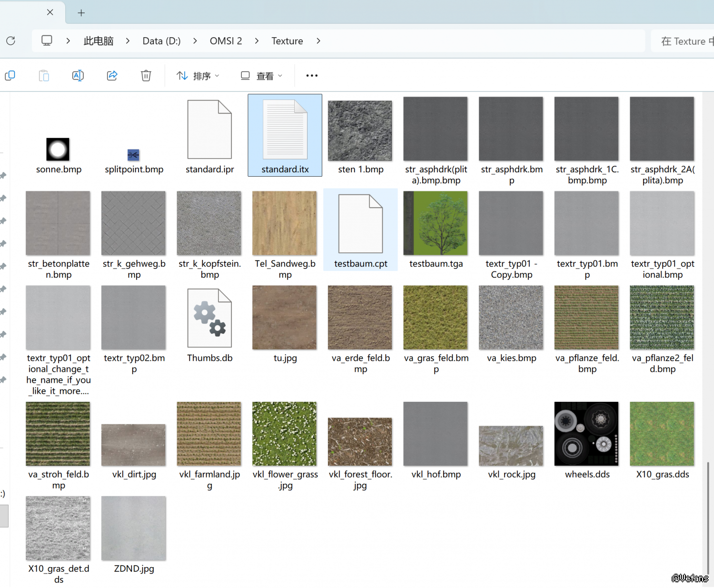This screenshot has height=588, width=714.
Task: Click the Rename icon in toolbar
Action: (x=78, y=76)
